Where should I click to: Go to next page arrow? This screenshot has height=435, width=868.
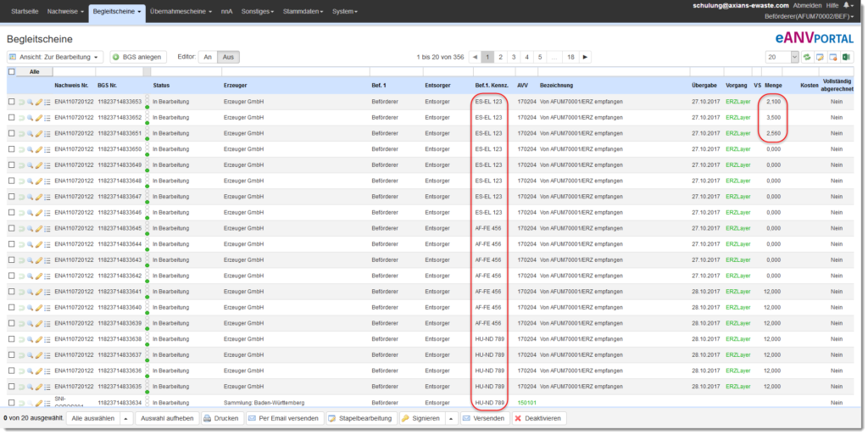pos(585,57)
